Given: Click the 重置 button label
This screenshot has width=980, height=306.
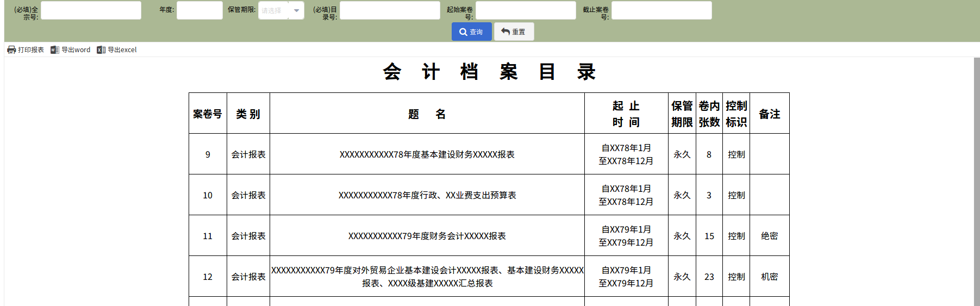Looking at the screenshot, I should (519, 32).
